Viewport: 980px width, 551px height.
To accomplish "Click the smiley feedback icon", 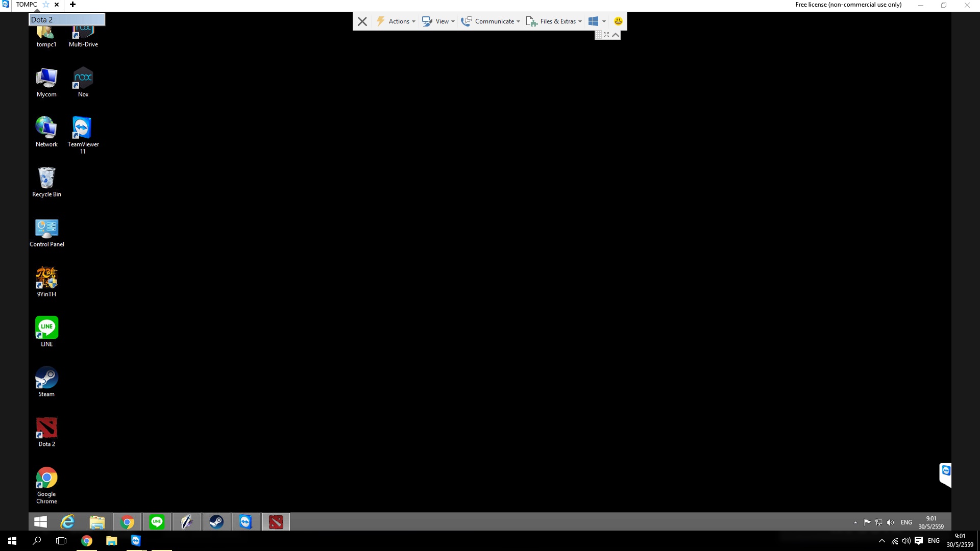I will [618, 21].
